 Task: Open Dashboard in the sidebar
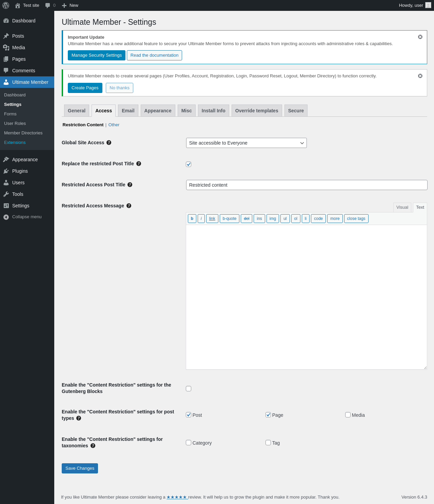coord(27,21)
